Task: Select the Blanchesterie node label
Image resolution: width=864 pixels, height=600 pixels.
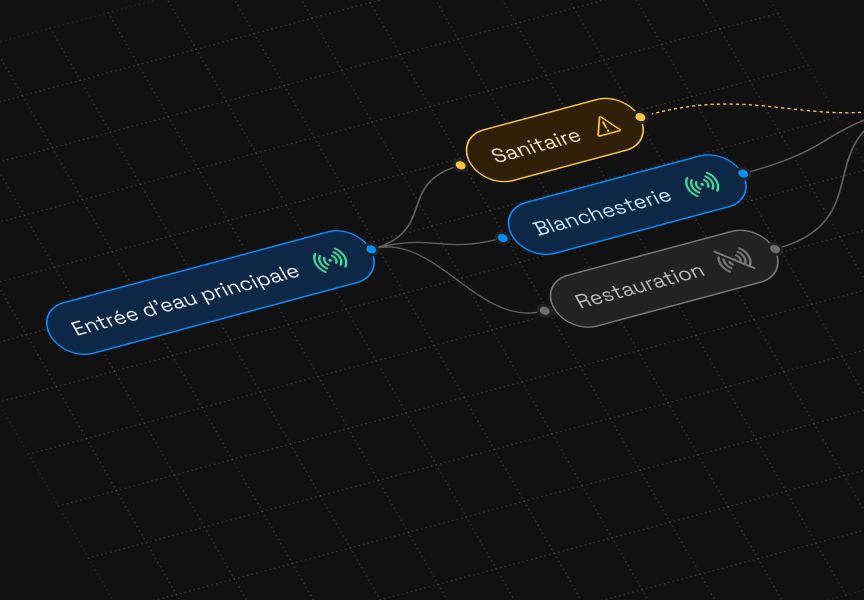Action: [602, 212]
